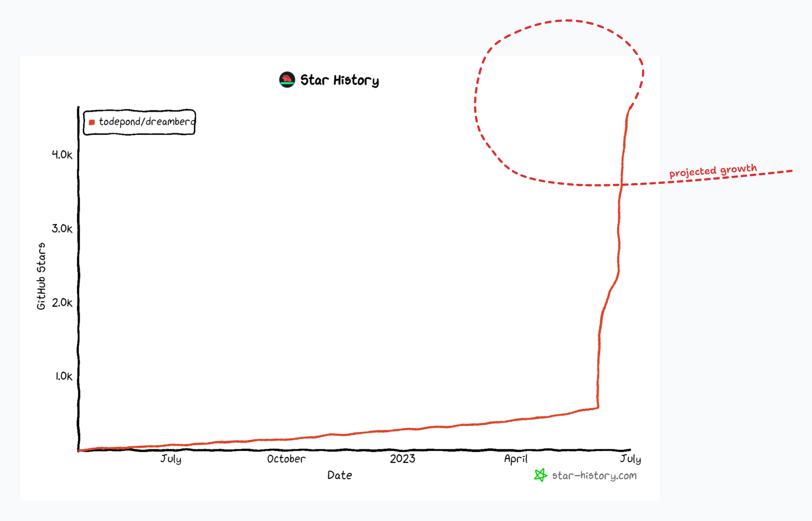The width and height of the screenshot is (812, 521).
Task: Click the Star History chart title
Action: tap(340, 80)
